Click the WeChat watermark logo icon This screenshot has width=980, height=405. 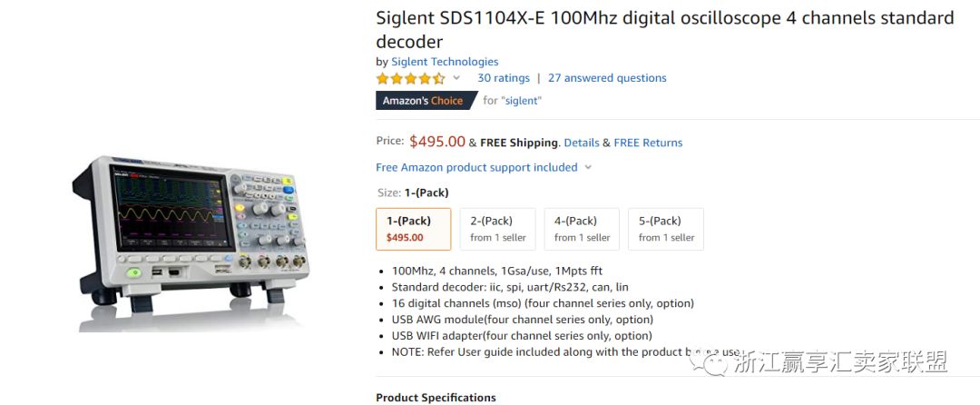[x=711, y=362]
